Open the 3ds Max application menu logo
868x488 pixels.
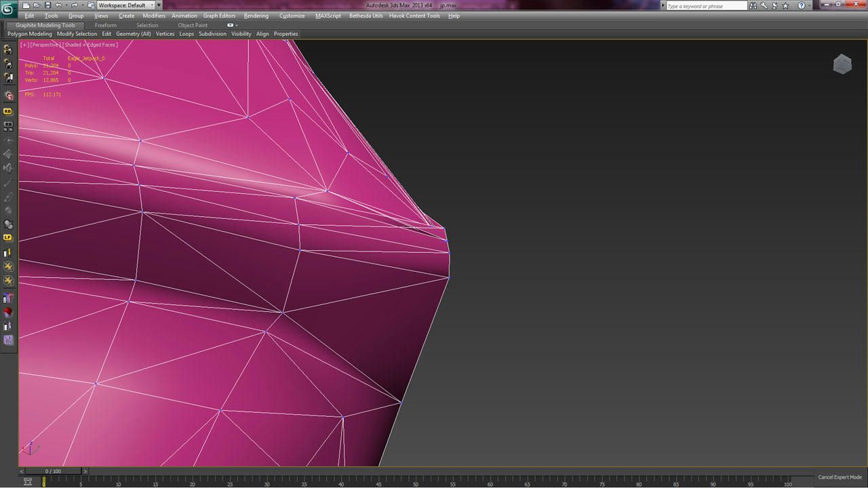pyautogui.click(x=8, y=8)
